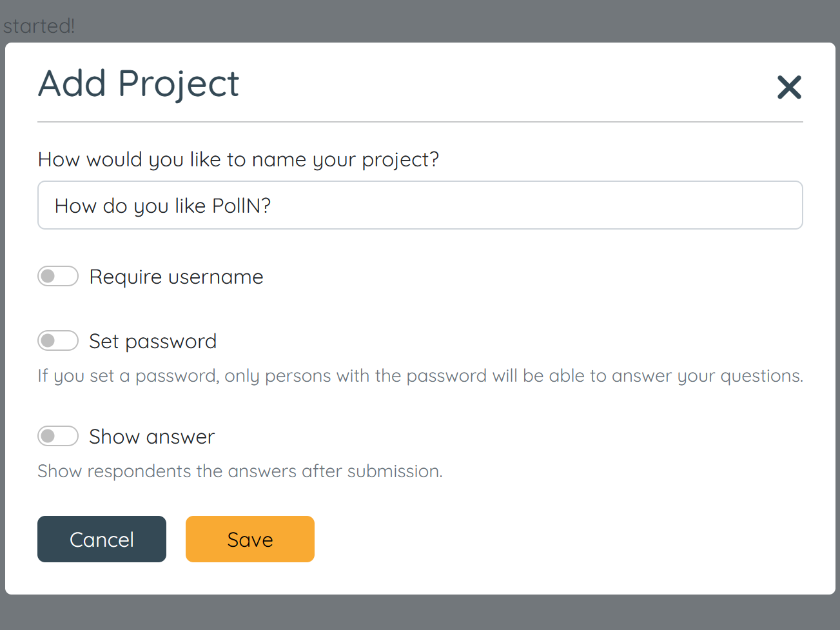
Task: Click the Require username label
Action: coord(176,276)
